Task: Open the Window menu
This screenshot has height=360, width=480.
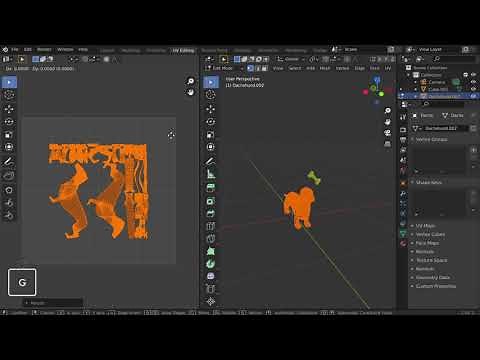Action: [x=65, y=50]
